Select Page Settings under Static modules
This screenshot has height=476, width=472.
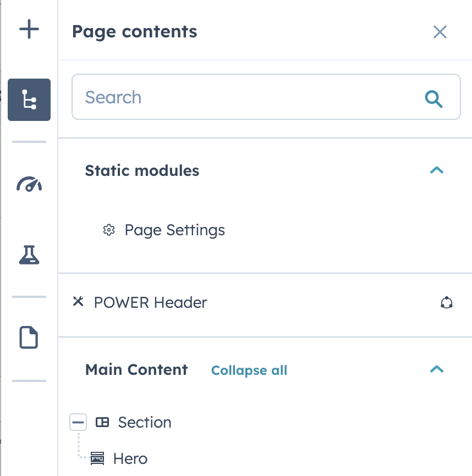pyautogui.click(x=174, y=230)
